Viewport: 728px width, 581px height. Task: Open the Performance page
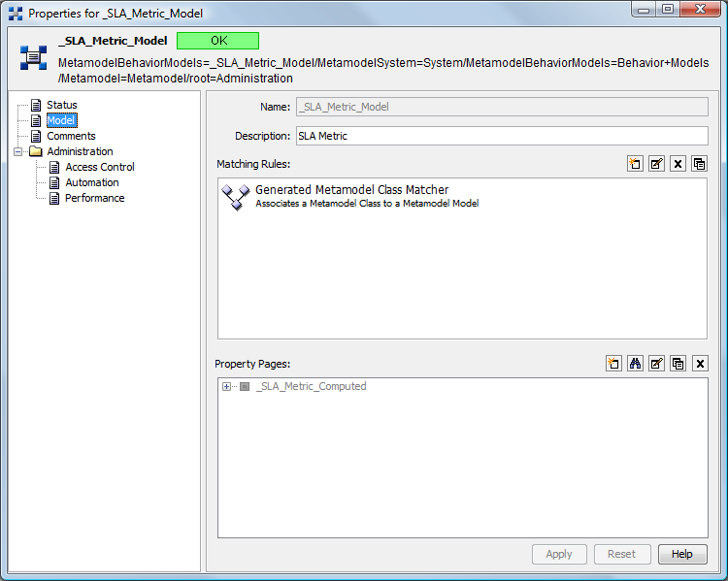click(x=95, y=198)
